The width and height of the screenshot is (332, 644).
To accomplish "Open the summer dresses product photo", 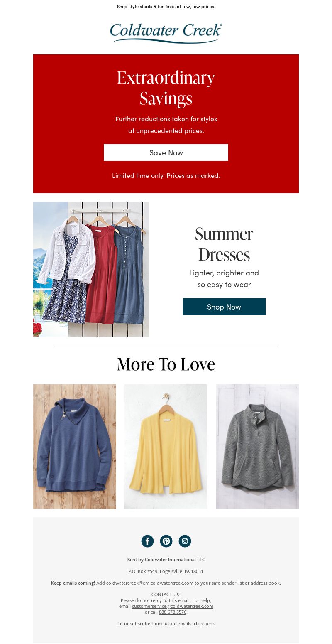I will click(91, 269).
